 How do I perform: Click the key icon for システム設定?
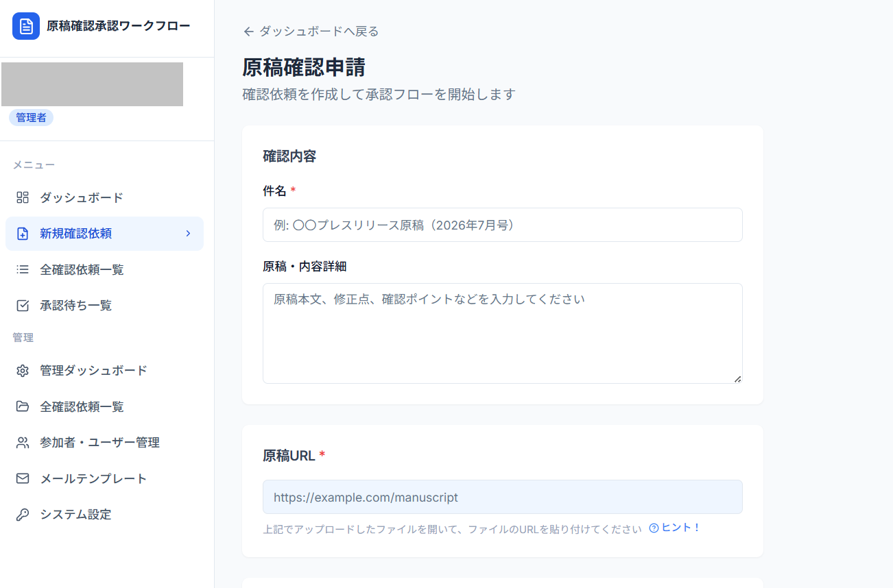click(x=23, y=515)
